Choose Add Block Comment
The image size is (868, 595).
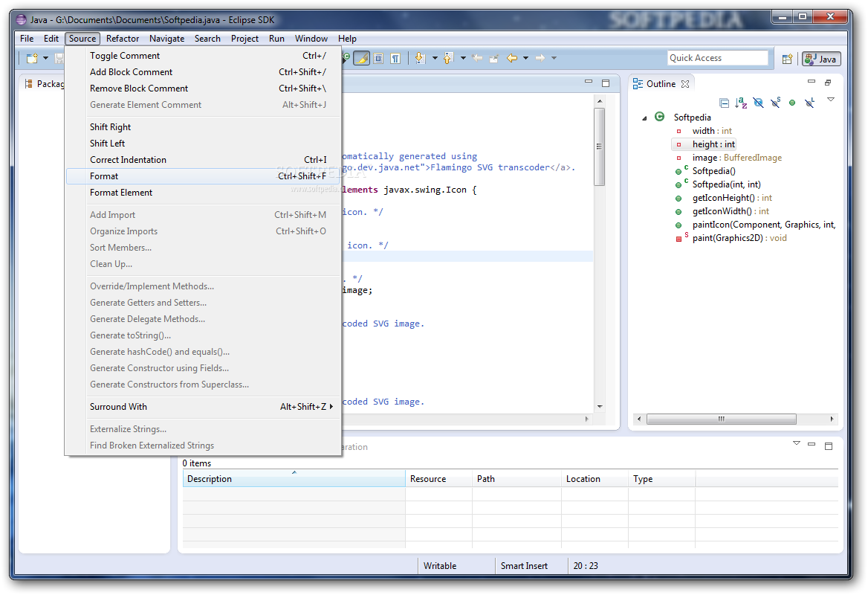[x=203, y=72]
